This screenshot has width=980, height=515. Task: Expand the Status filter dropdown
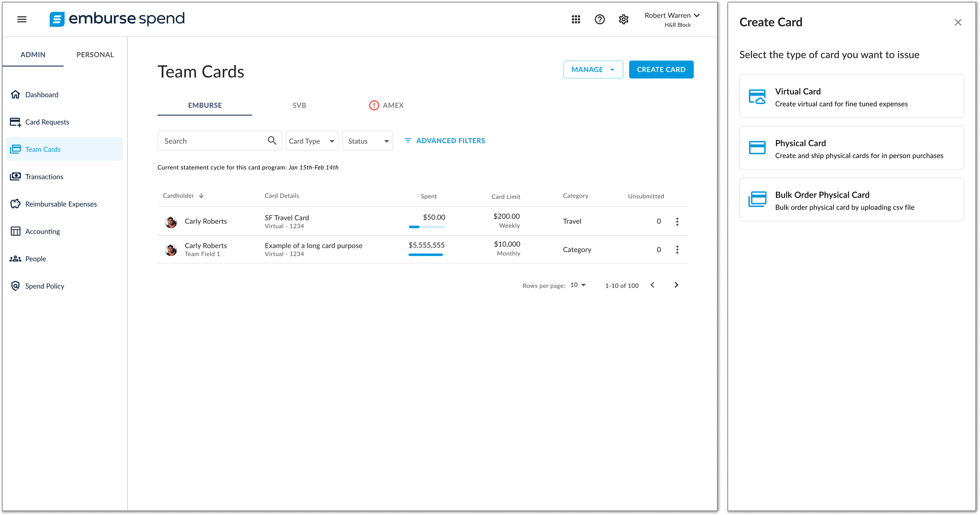pos(367,141)
